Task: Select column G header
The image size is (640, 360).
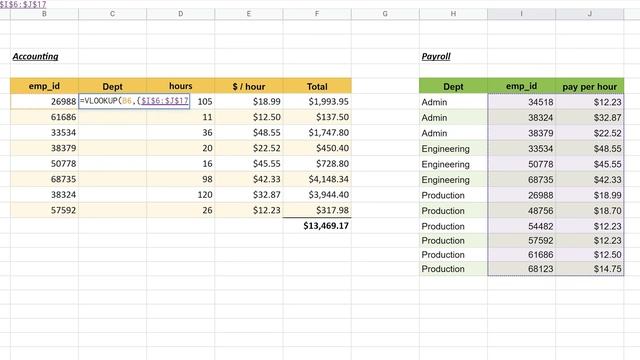Action: (385, 14)
